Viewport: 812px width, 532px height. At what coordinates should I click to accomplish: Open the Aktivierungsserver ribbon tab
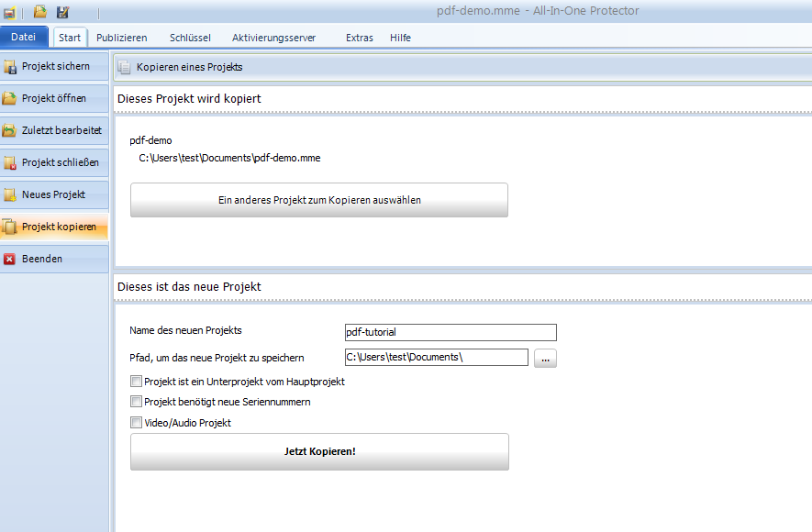click(273, 38)
